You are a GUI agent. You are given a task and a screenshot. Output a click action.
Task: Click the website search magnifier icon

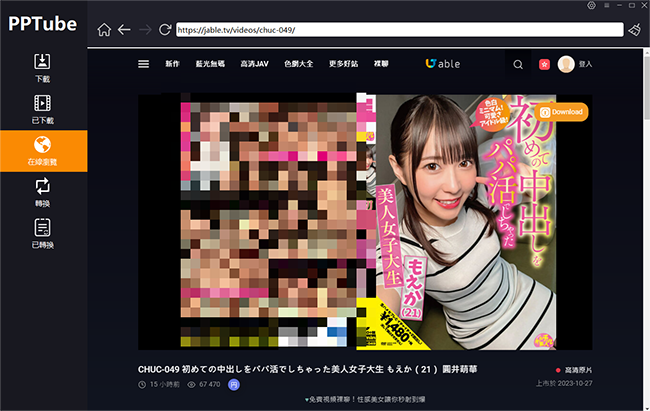(x=517, y=64)
